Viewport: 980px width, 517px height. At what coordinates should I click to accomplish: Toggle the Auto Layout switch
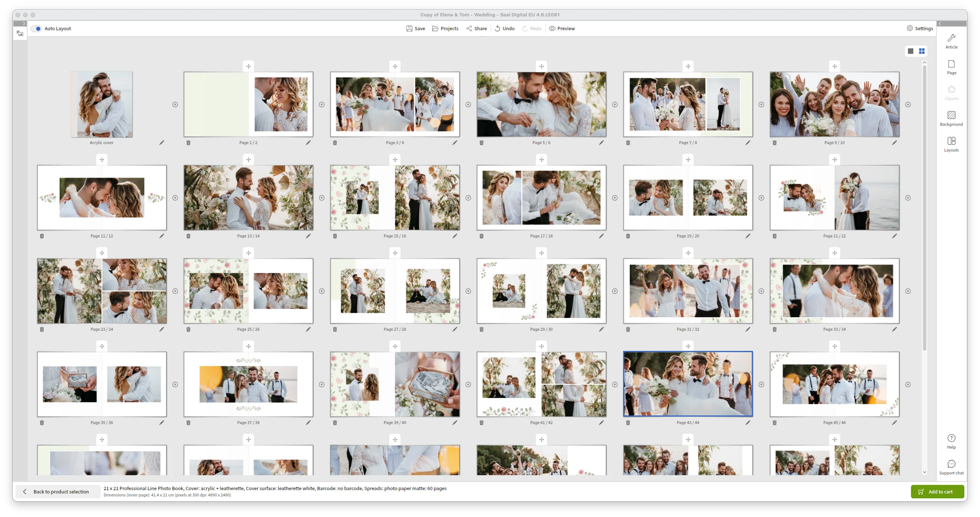37,28
